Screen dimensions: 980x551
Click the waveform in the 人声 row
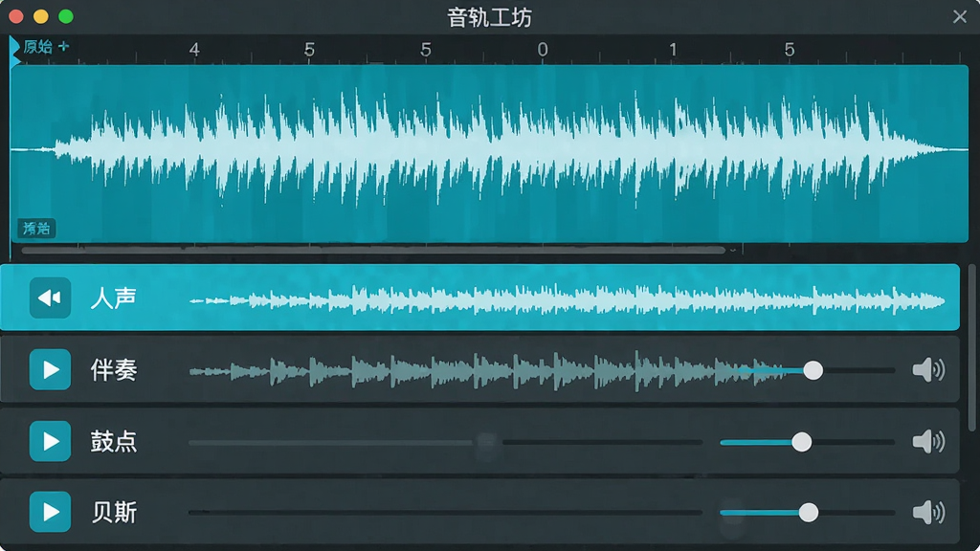coord(567,300)
